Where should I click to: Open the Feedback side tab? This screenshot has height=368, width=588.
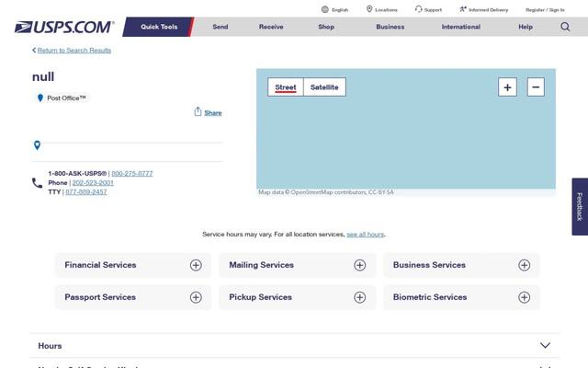[580, 206]
